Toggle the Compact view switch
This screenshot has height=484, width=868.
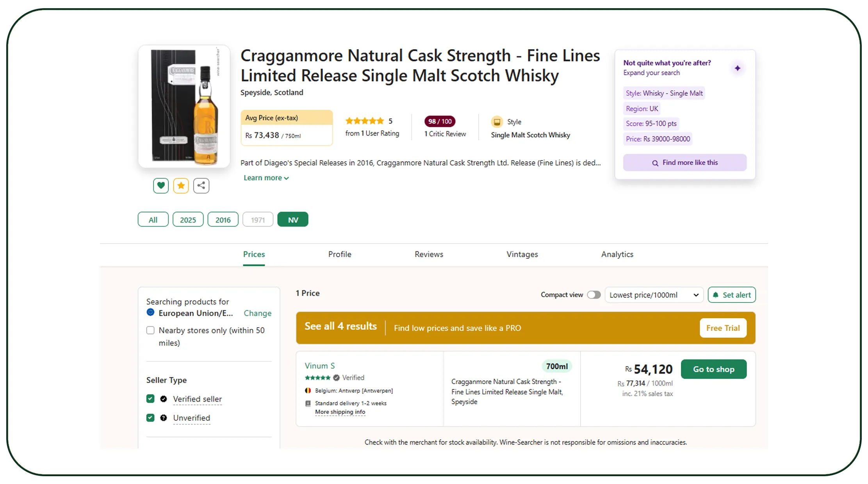click(x=594, y=295)
